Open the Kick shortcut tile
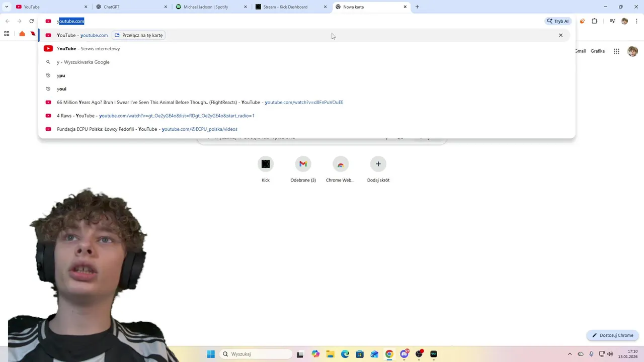This screenshot has width=644, height=362. (x=266, y=169)
